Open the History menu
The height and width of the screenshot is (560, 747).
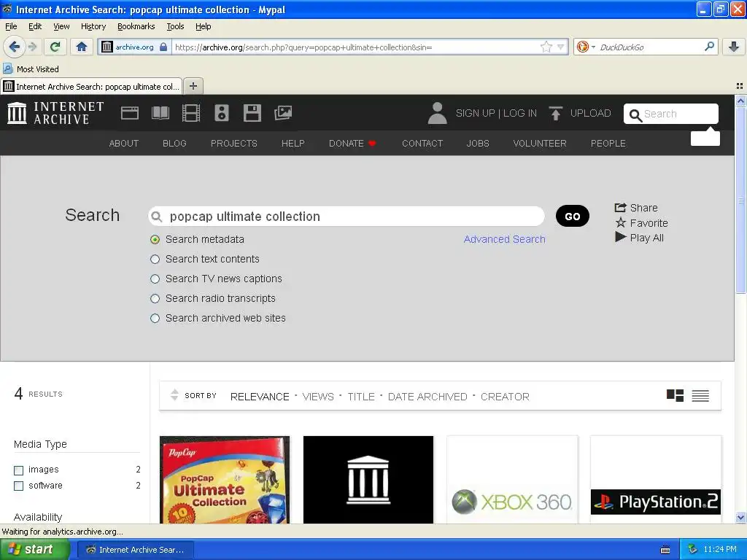(93, 26)
